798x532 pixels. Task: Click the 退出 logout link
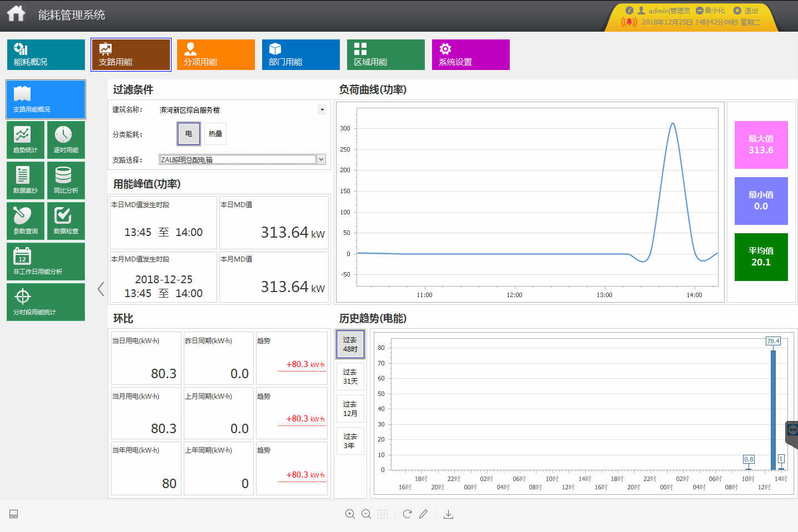pyautogui.click(x=746, y=11)
